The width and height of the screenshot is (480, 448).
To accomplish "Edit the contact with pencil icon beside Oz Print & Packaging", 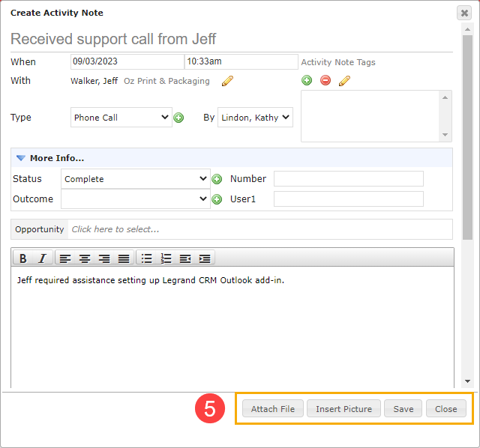I will [227, 81].
